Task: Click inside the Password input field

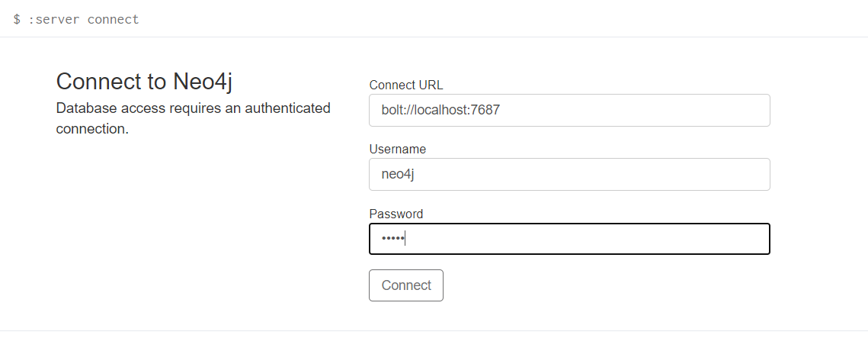Action: click(x=569, y=239)
